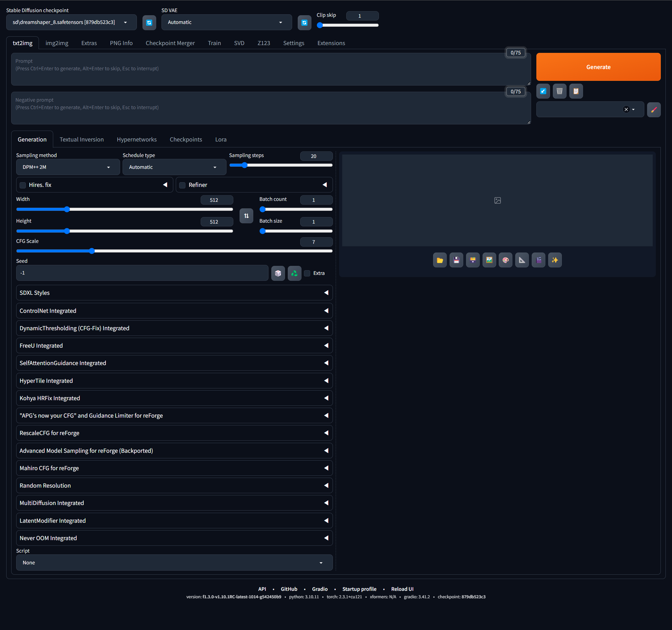Swap width and height with arrows icon
Image resolution: width=672 pixels, height=630 pixels.
[x=246, y=216]
